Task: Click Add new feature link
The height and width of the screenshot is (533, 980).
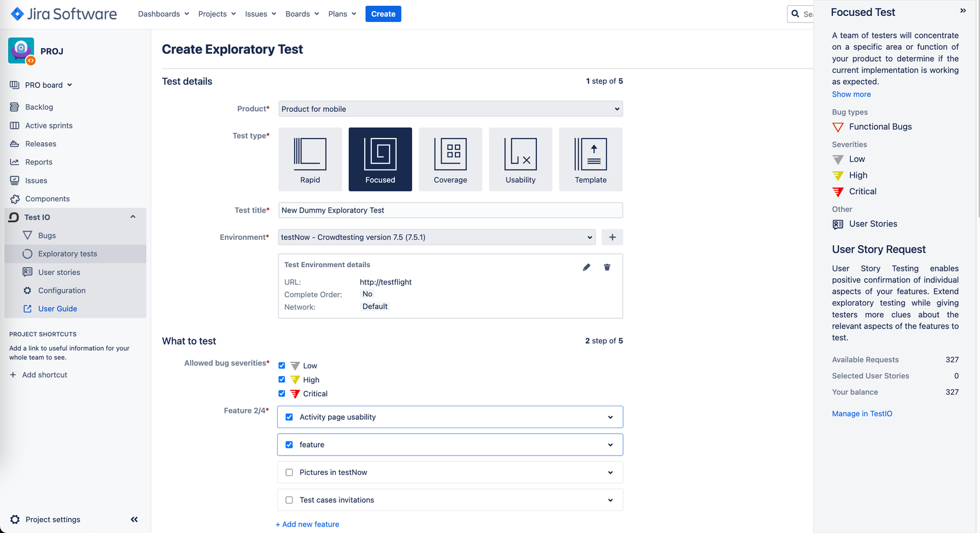Action: pos(307,524)
